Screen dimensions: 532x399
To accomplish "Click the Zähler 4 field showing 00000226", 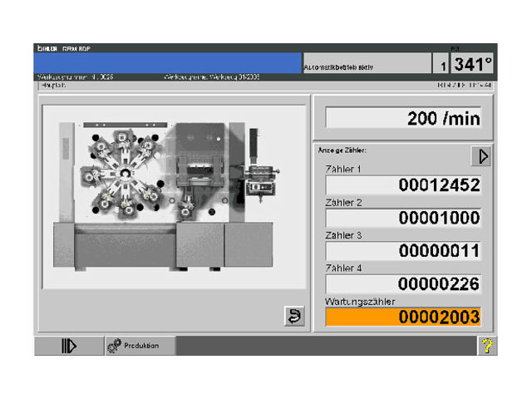I will coord(402,283).
